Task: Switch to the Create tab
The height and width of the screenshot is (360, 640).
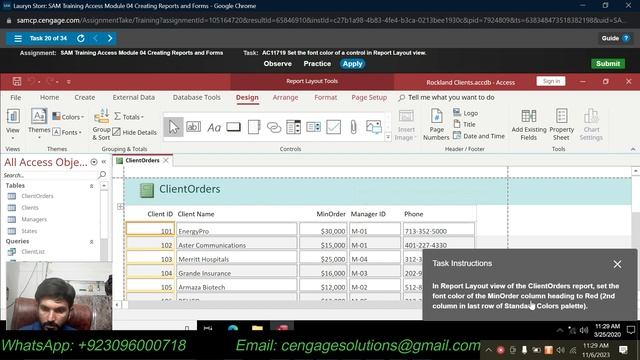Action: pos(84,97)
